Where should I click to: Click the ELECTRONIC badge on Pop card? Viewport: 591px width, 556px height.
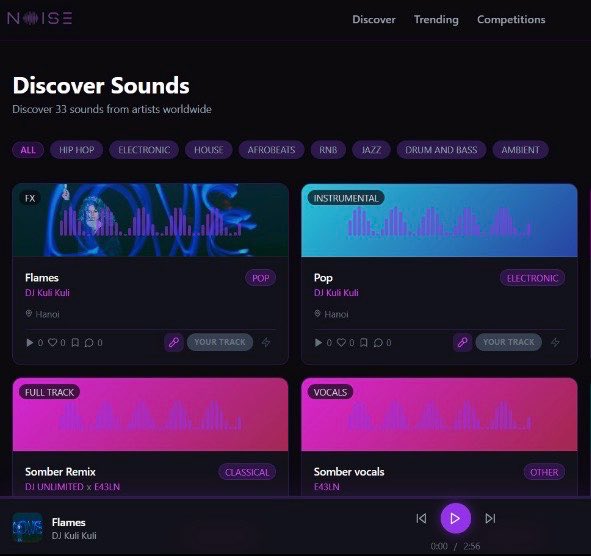[532, 278]
